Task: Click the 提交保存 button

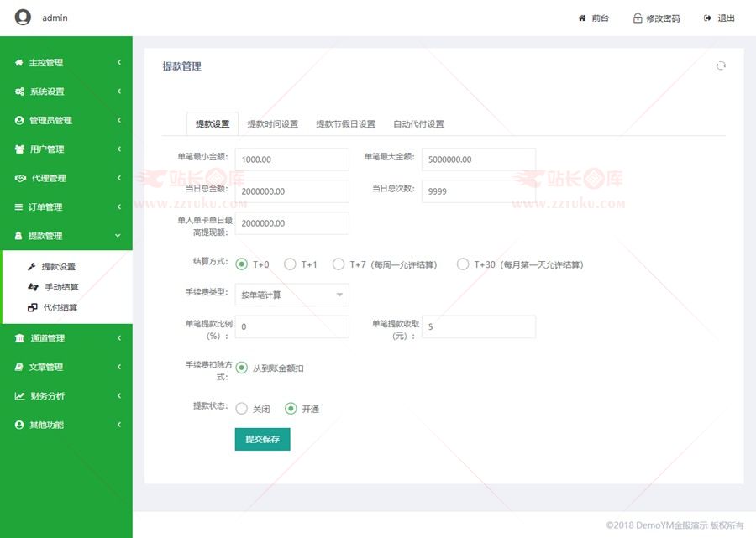Action: tap(262, 439)
